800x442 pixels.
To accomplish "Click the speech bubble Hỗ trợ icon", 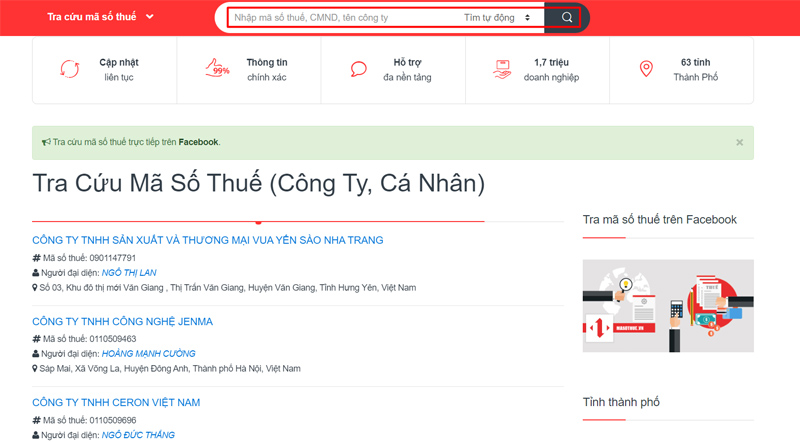I will pyautogui.click(x=359, y=69).
